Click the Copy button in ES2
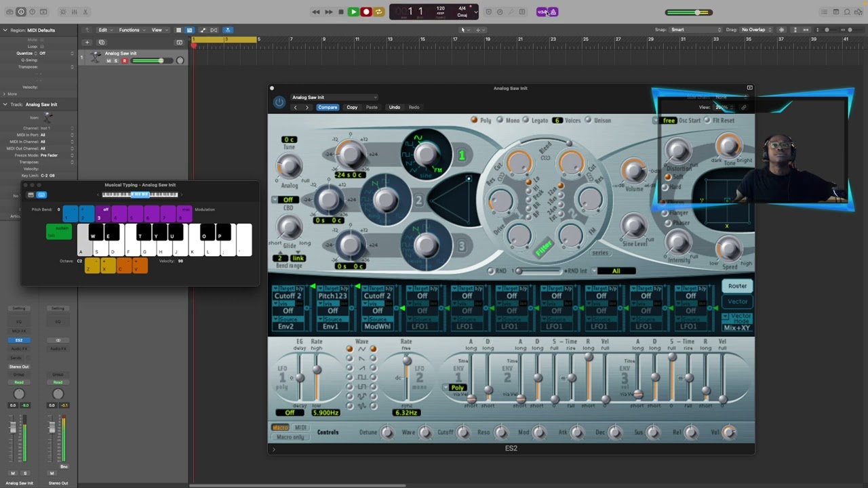 pyautogui.click(x=352, y=107)
